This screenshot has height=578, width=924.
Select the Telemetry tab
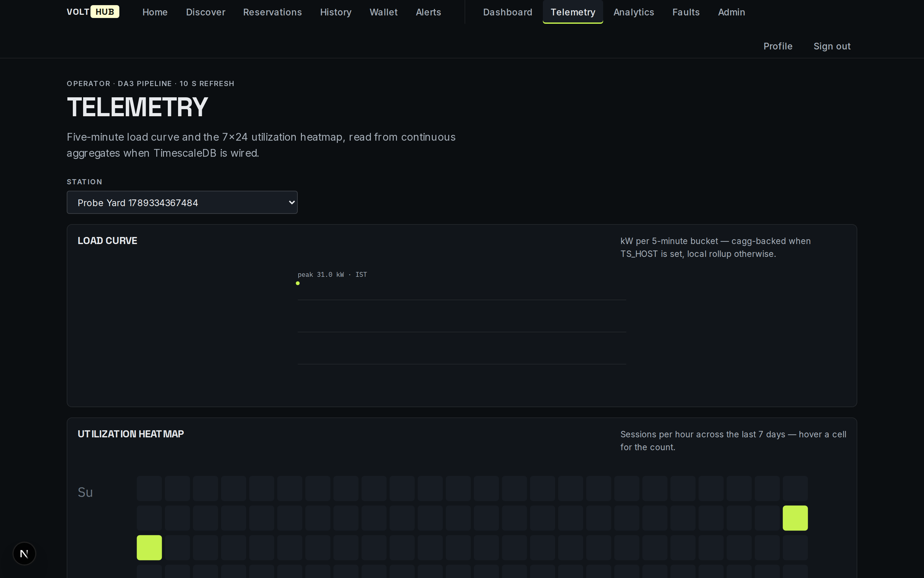pos(573,12)
